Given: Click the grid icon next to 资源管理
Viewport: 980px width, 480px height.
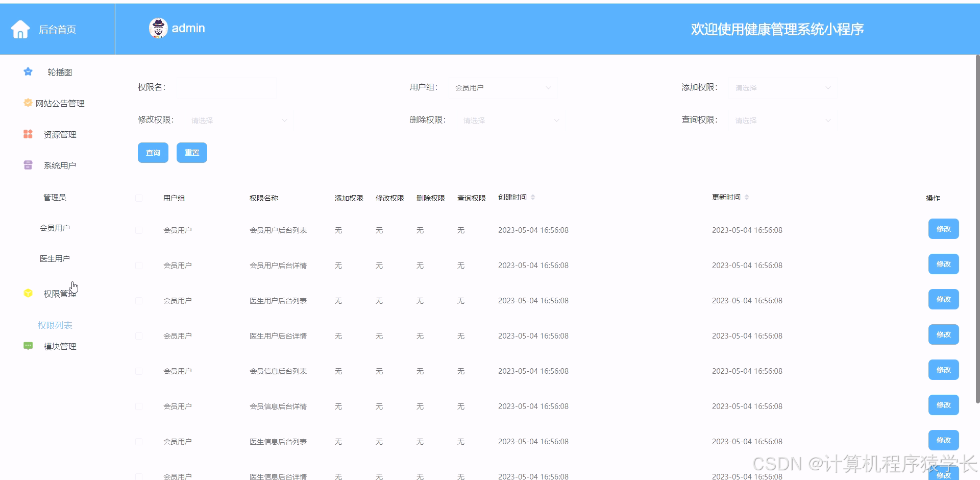Looking at the screenshot, I should [28, 134].
